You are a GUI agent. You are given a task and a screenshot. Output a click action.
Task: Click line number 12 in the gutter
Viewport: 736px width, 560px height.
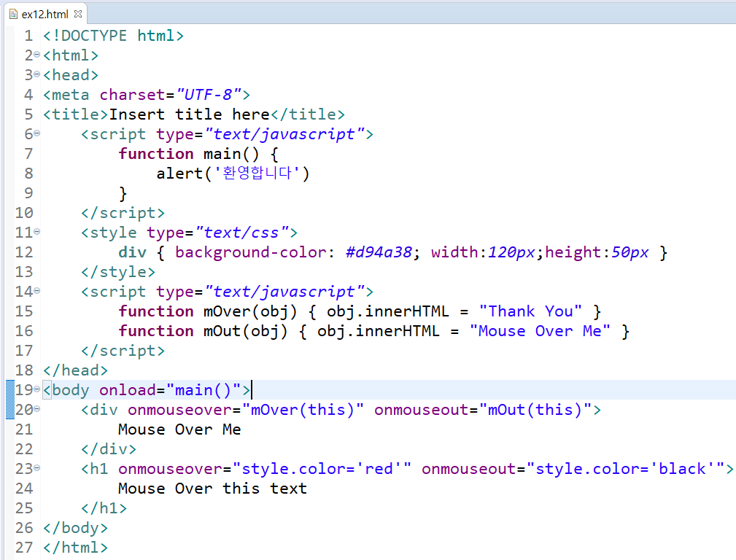[x=24, y=252]
